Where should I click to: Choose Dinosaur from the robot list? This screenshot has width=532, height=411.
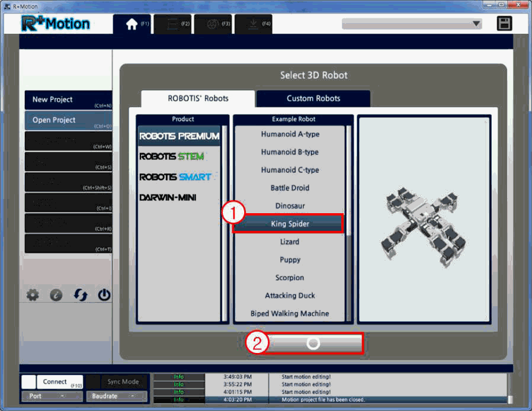[290, 206]
